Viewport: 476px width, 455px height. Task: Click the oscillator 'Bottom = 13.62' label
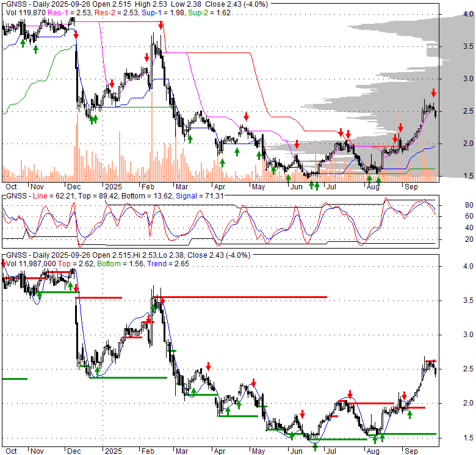146,196
